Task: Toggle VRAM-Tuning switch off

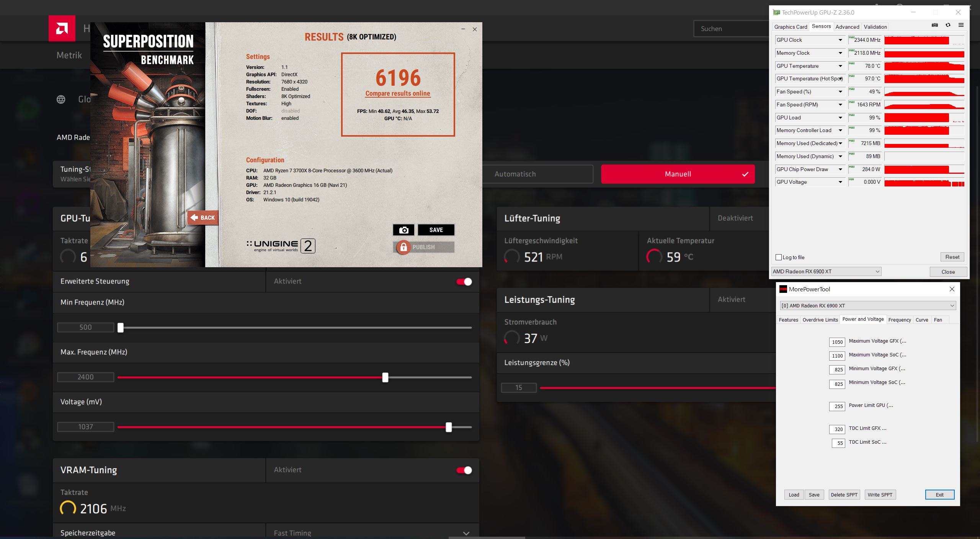Action: click(x=464, y=470)
